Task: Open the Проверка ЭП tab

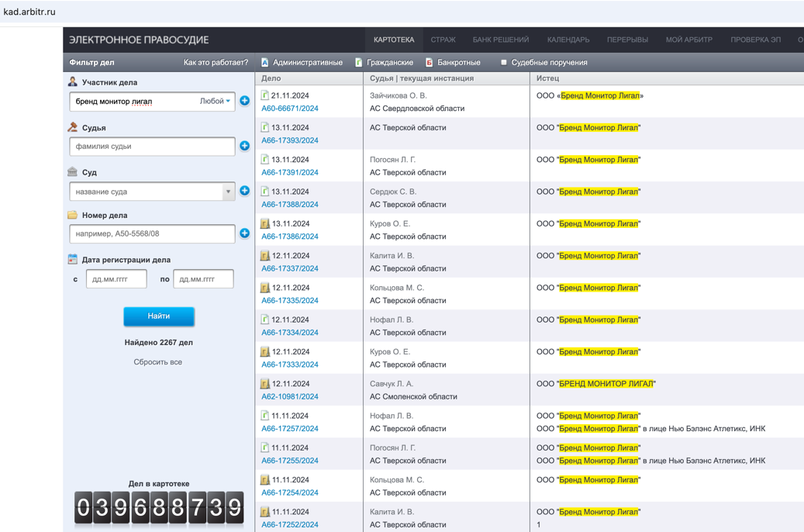Action: (x=756, y=40)
